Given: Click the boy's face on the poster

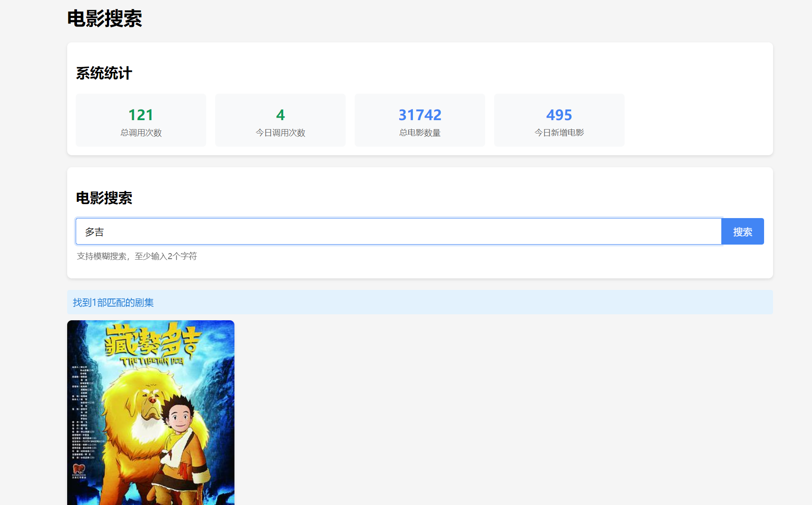Looking at the screenshot, I should (x=180, y=415).
